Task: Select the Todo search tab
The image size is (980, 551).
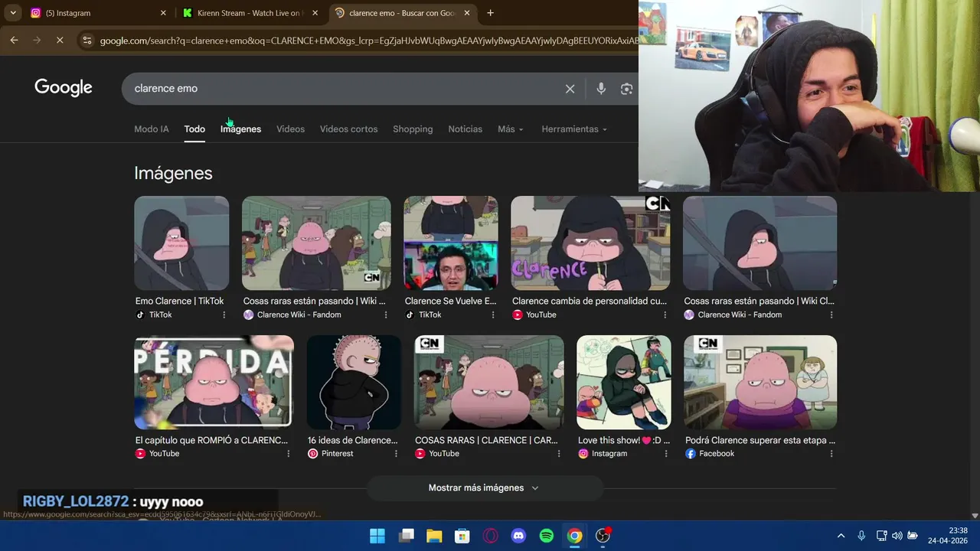Action: 194,129
